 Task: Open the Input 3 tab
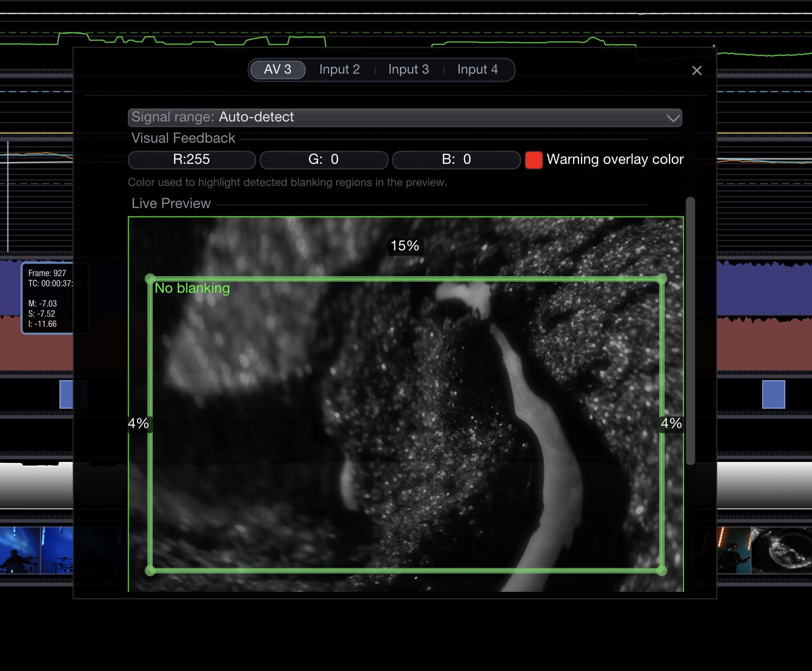tap(408, 69)
